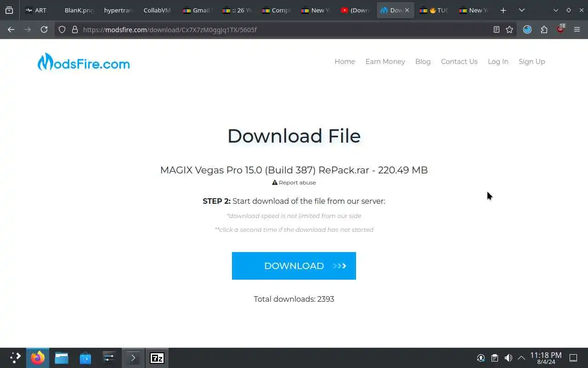
Task: Open the file manager from taskbar
Action: 62,358
